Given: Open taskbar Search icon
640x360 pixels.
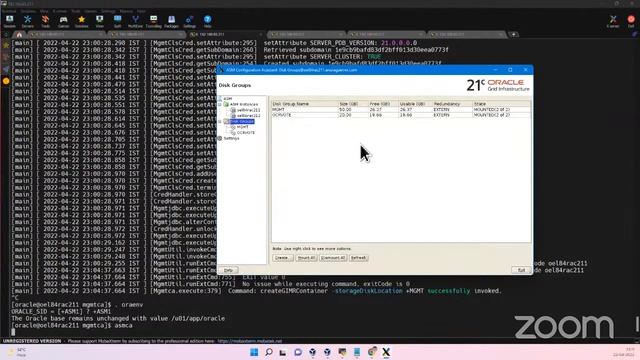Looking at the screenshot, I should [269, 352].
